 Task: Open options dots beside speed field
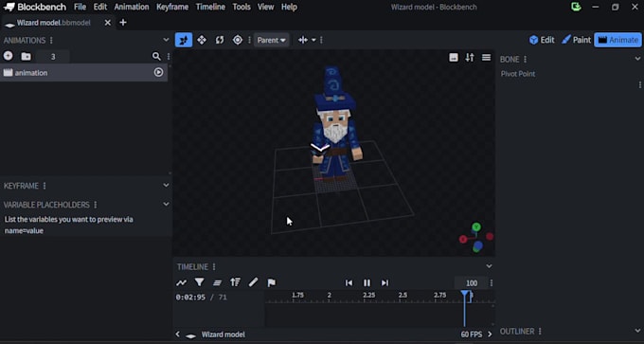[492, 282]
